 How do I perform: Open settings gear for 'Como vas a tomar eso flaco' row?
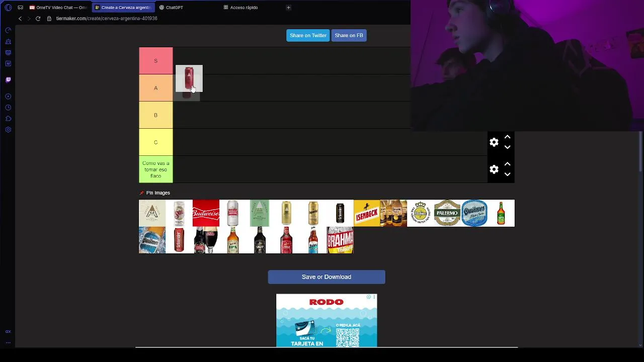click(x=494, y=169)
